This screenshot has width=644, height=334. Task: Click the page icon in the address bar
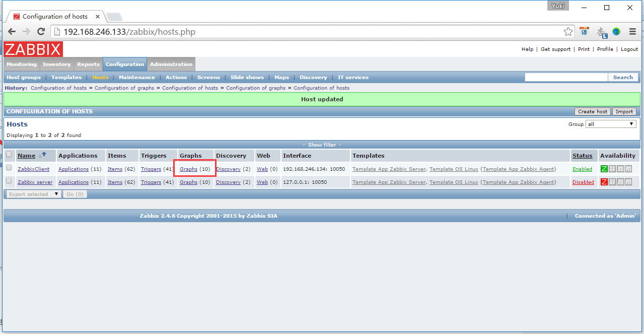tap(56, 32)
